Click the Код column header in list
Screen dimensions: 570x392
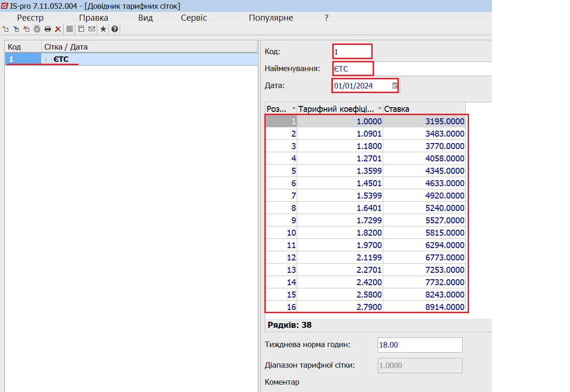[23, 47]
